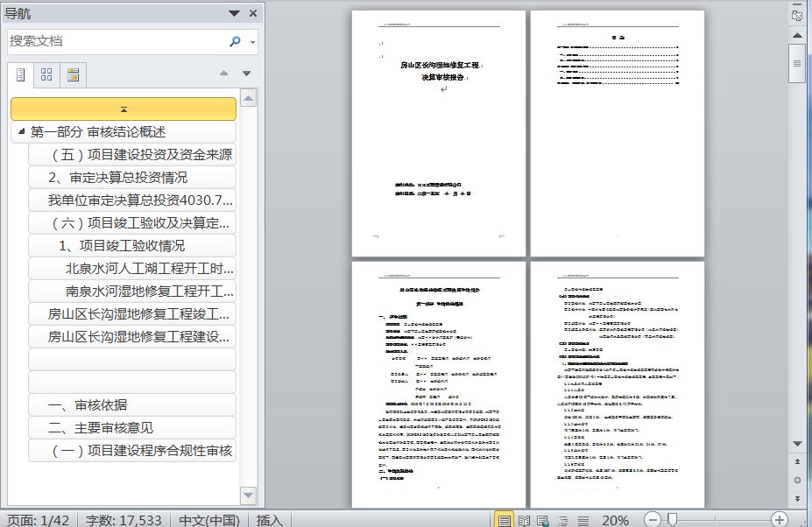Switch to Web Layout view
This screenshot has width=812, height=527.
point(543,520)
